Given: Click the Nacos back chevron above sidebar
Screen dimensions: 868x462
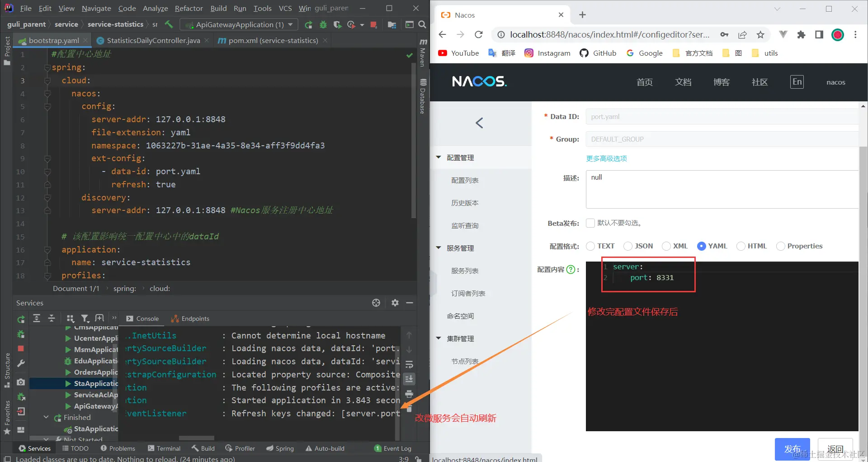Looking at the screenshot, I should (x=480, y=123).
